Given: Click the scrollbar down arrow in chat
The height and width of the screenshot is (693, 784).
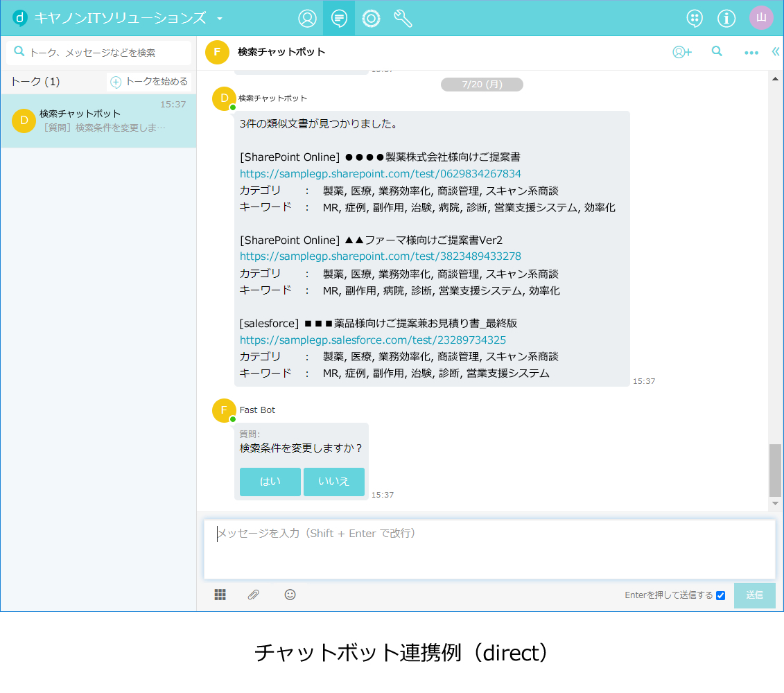Looking at the screenshot, I should pyautogui.click(x=775, y=504).
